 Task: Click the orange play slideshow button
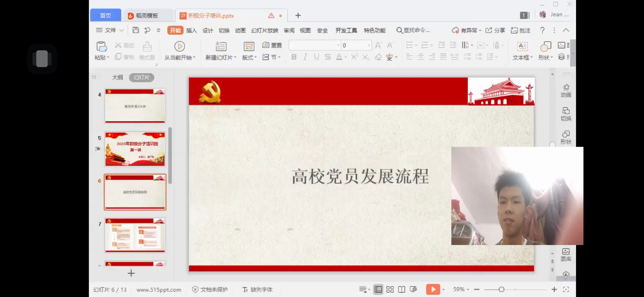[x=433, y=289]
